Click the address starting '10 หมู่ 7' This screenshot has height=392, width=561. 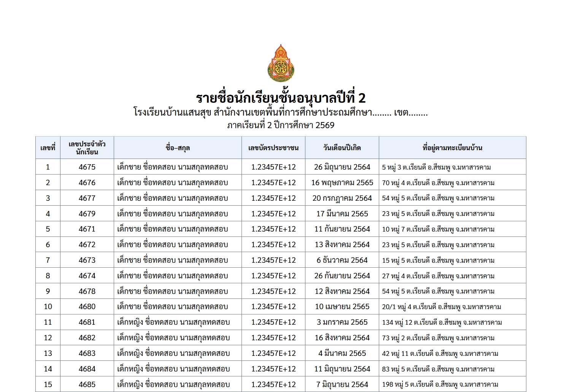click(438, 229)
